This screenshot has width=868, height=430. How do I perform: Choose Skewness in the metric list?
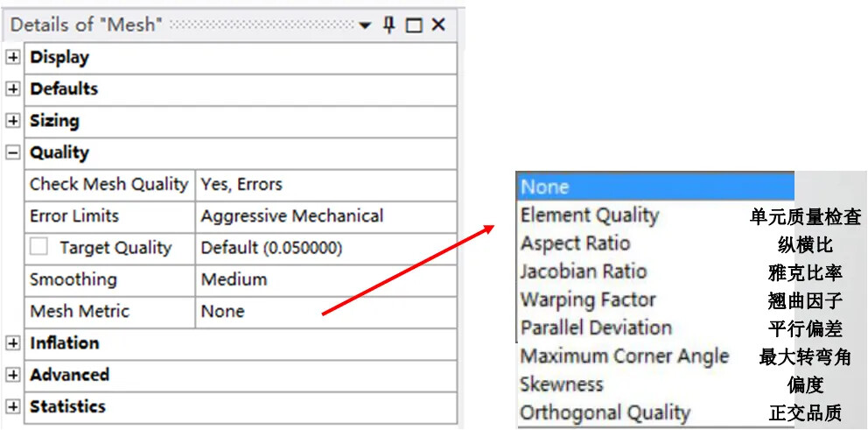click(561, 384)
